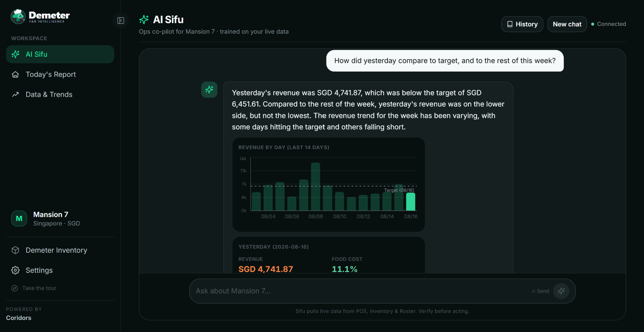Click the Demeter Inventory box icon
Screen dimensions: 644x332
(16, 250)
